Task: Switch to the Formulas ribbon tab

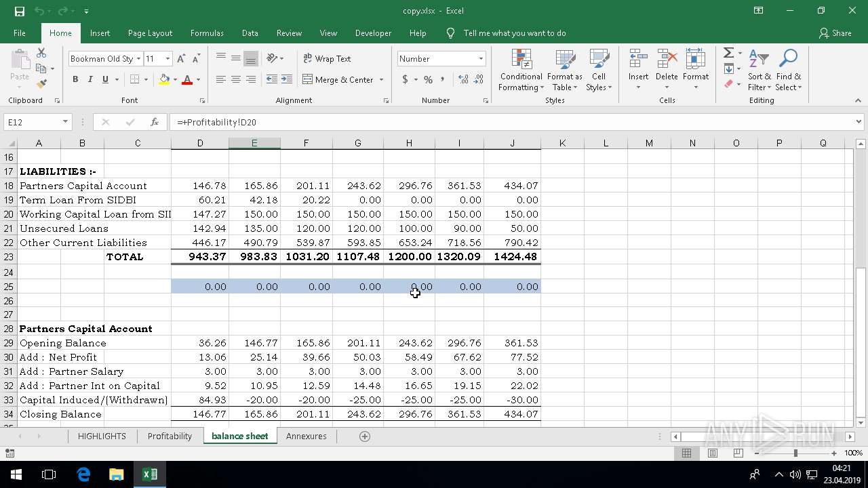Action: (207, 33)
